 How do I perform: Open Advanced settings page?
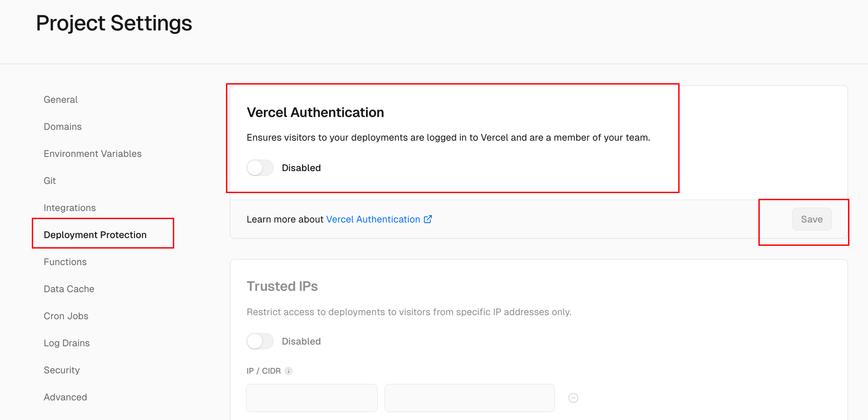65,397
